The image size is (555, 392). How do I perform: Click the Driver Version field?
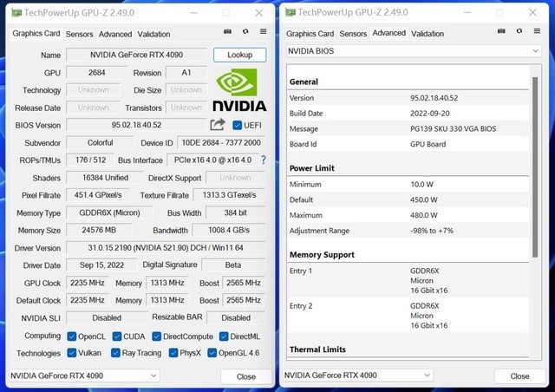tap(166, 247)
